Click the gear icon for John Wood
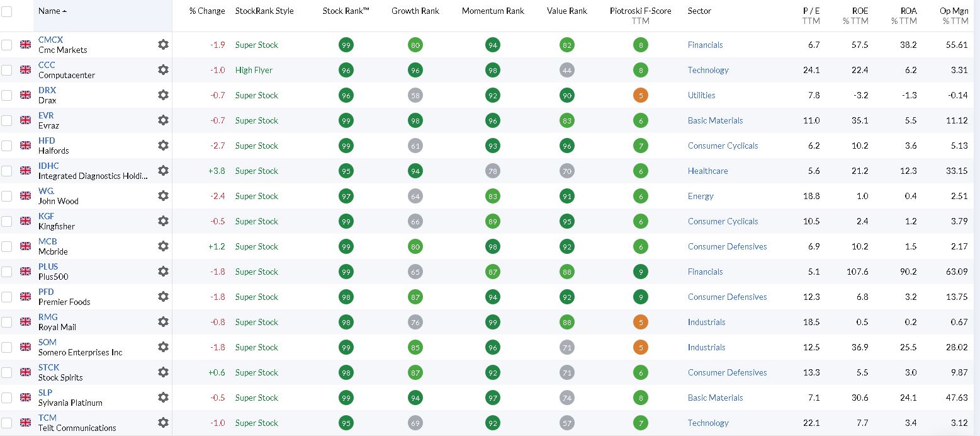 tap(163, 196)
